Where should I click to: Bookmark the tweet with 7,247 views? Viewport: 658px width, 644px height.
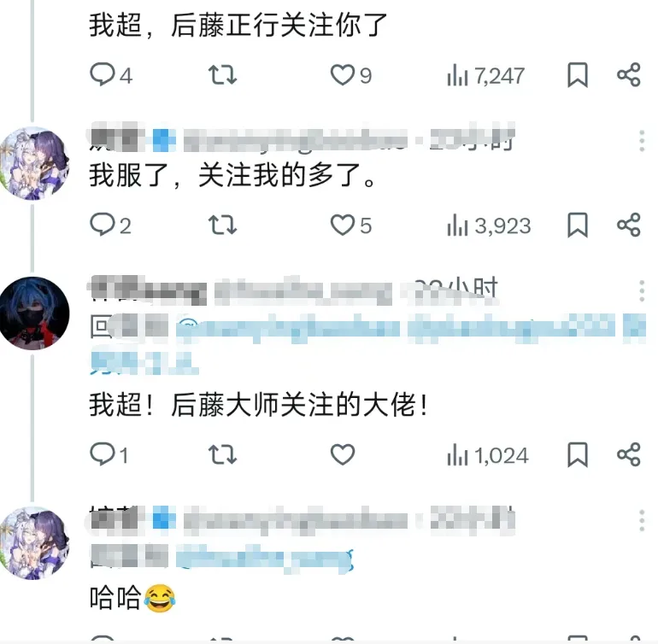(578, 75)
